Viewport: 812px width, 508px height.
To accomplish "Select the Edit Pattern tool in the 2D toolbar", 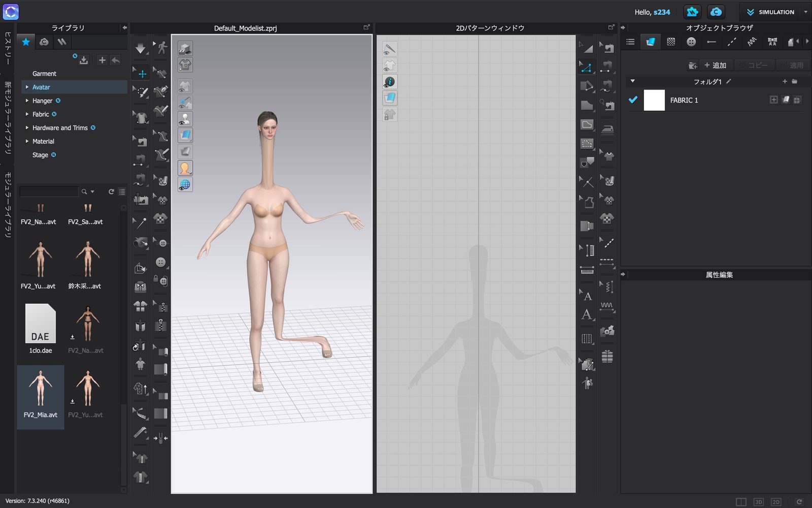I will 587,67.
